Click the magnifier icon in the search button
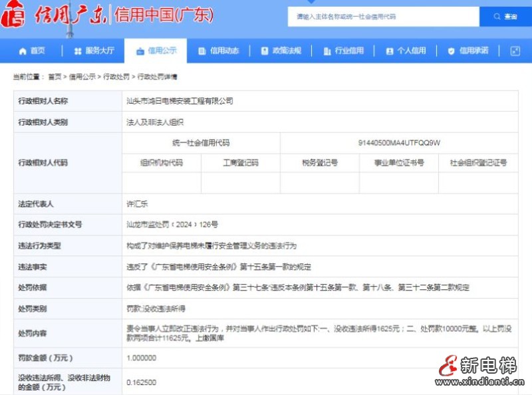 [497, 17]
